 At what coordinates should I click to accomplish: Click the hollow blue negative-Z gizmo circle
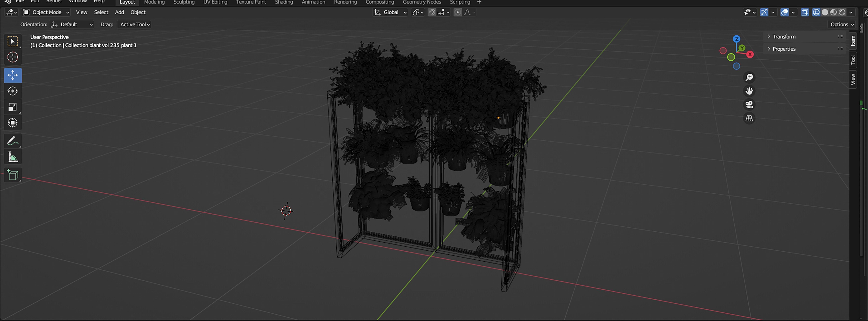point(737,66)
